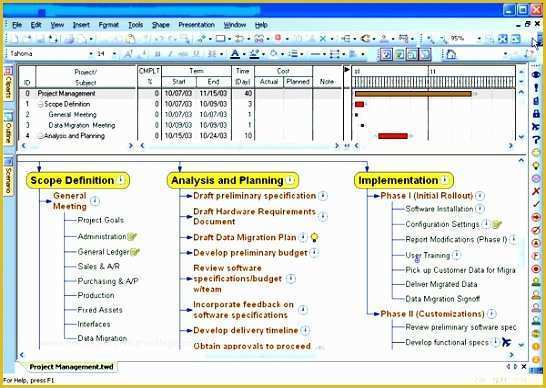Click right scroll arrow of the task table
Screen dimensions: 546x388
pos(337,146)
